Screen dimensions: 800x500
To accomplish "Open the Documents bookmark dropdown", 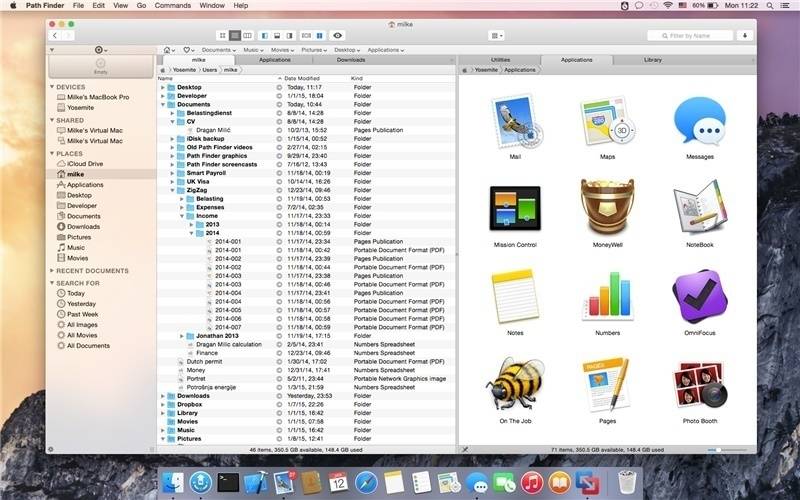I will [219, 50].
